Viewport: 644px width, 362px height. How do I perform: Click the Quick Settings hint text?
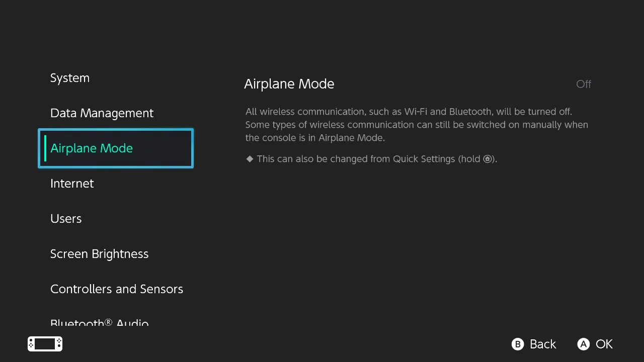tap(376, 159)
